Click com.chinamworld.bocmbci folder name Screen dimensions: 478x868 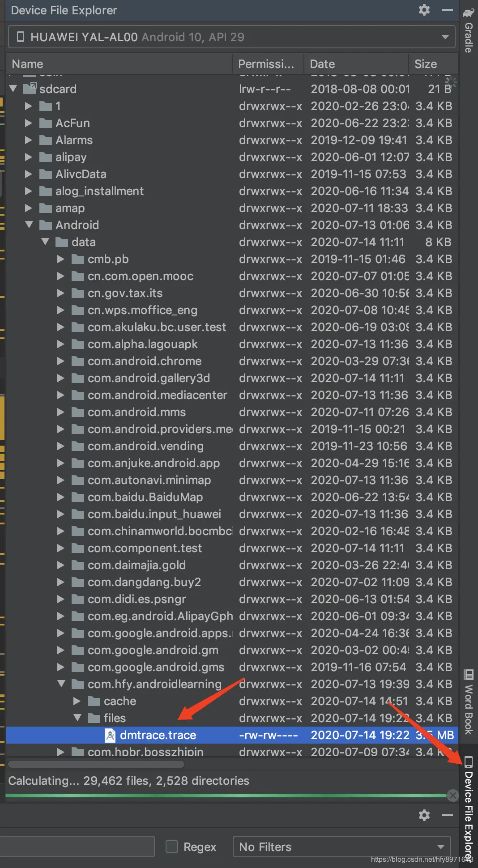(160, 531)
